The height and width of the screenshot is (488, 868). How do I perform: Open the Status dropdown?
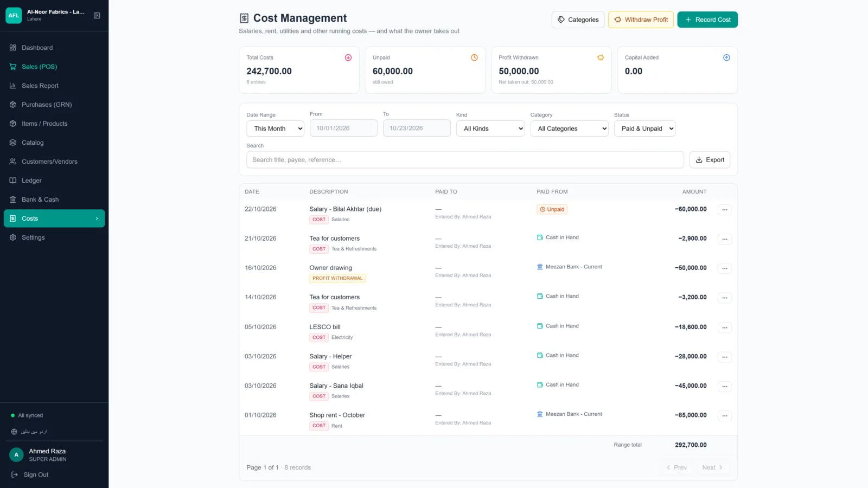point(644,129)
